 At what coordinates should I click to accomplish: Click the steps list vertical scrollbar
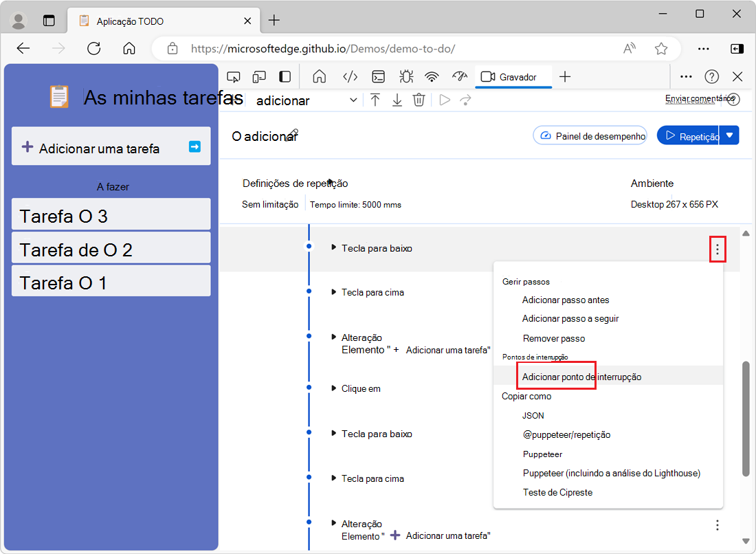pos(746,419)
